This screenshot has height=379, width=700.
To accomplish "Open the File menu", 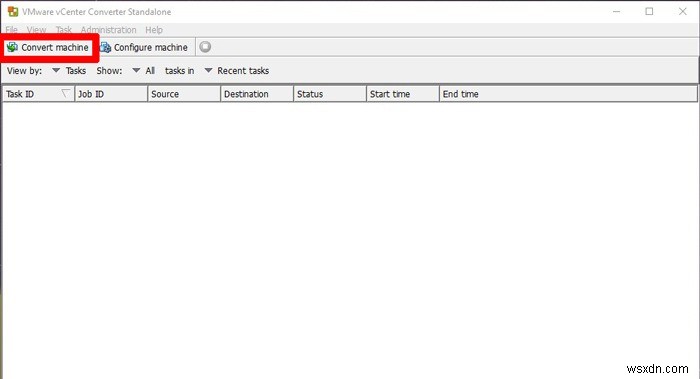I will pos(12,30).
